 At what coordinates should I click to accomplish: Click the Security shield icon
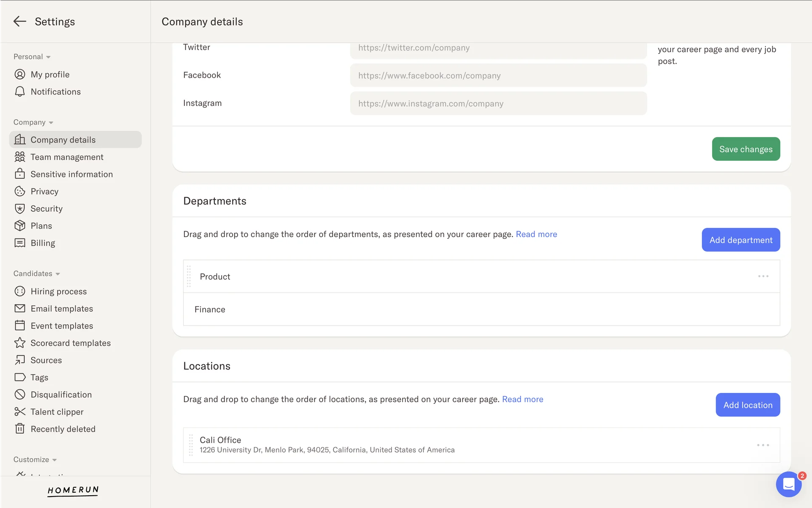19,209
